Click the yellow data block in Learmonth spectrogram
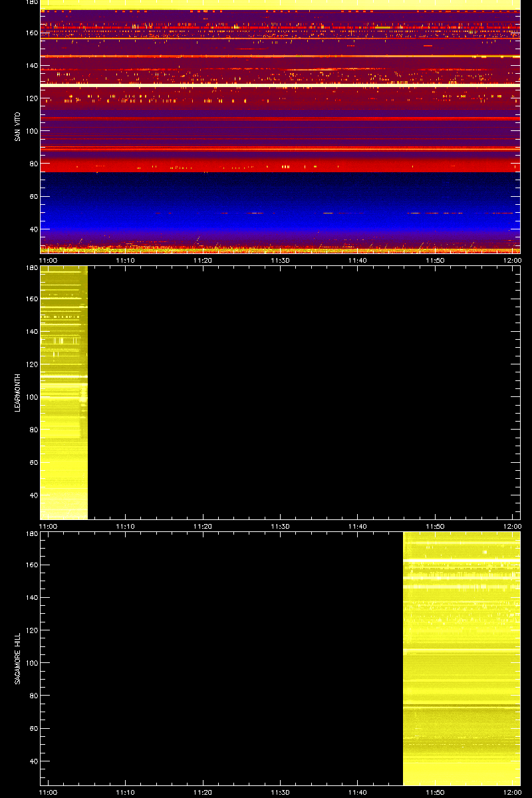Screen dimensions: 532x798 click(x=64, y=392)
